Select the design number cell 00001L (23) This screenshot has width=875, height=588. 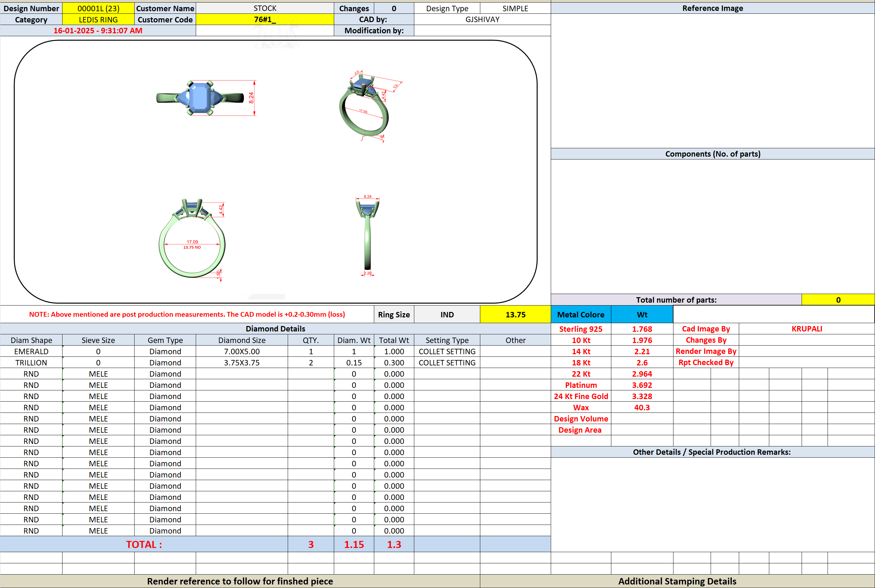pos(98,8)
